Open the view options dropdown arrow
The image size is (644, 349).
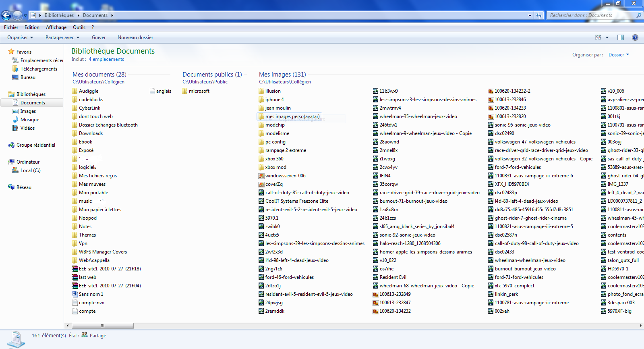[x=607, y=37]
